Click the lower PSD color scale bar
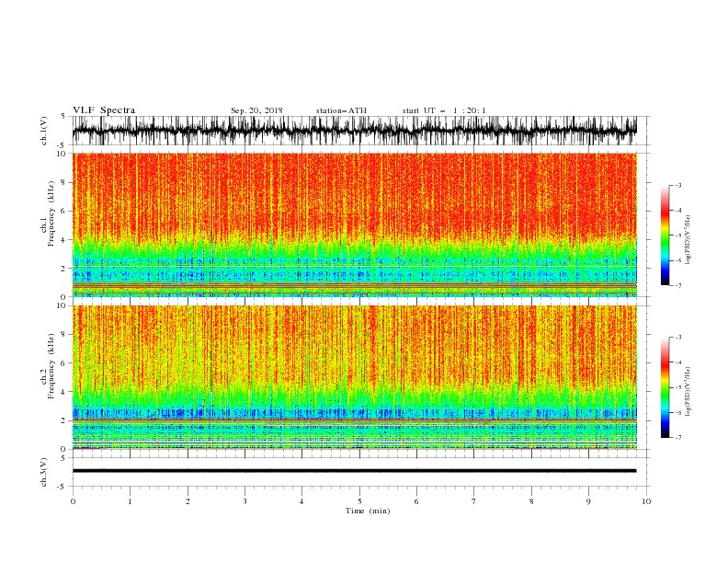Screen dimensions: 728x563 [x=665, y=387]
